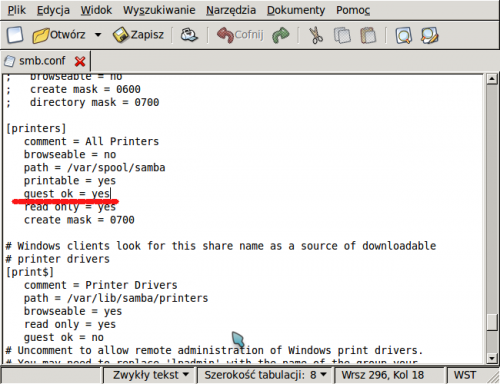Click the WST insert mode indicator
This screenshot has height=384, width=500.
coord(465,375)
